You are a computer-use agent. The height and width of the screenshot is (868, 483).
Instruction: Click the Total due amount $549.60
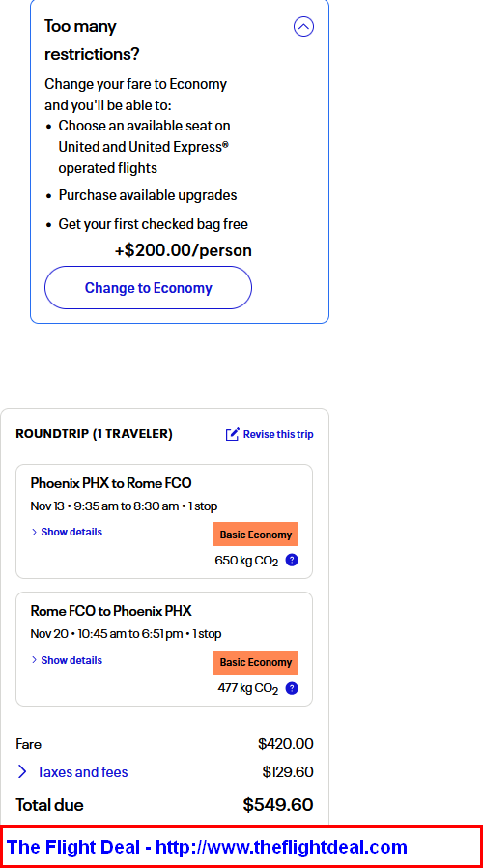coord(278,805)
